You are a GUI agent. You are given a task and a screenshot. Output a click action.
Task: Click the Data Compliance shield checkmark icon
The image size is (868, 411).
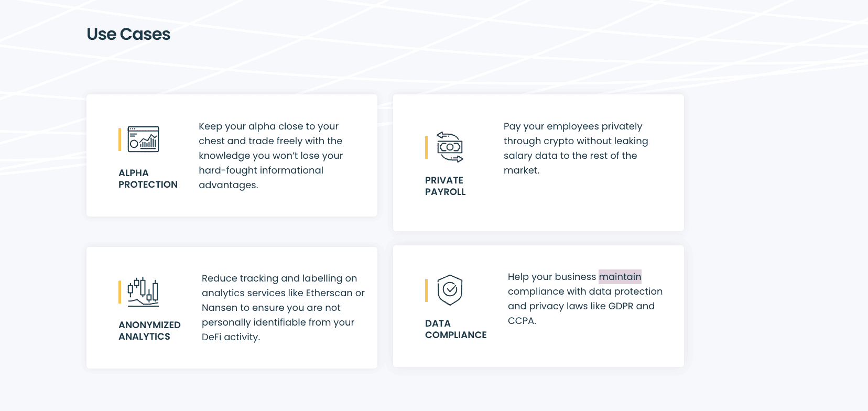pyautogui.click(x=450, y=290)
